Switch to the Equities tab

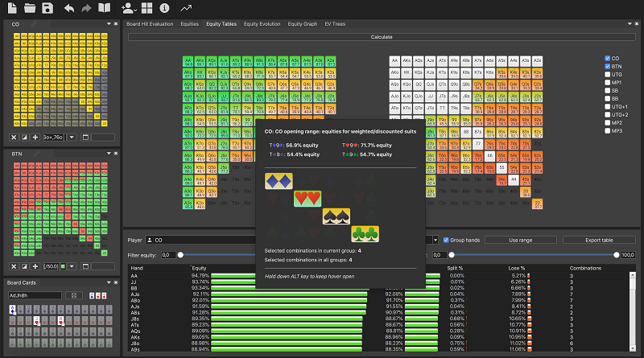(x=190, y=24)
